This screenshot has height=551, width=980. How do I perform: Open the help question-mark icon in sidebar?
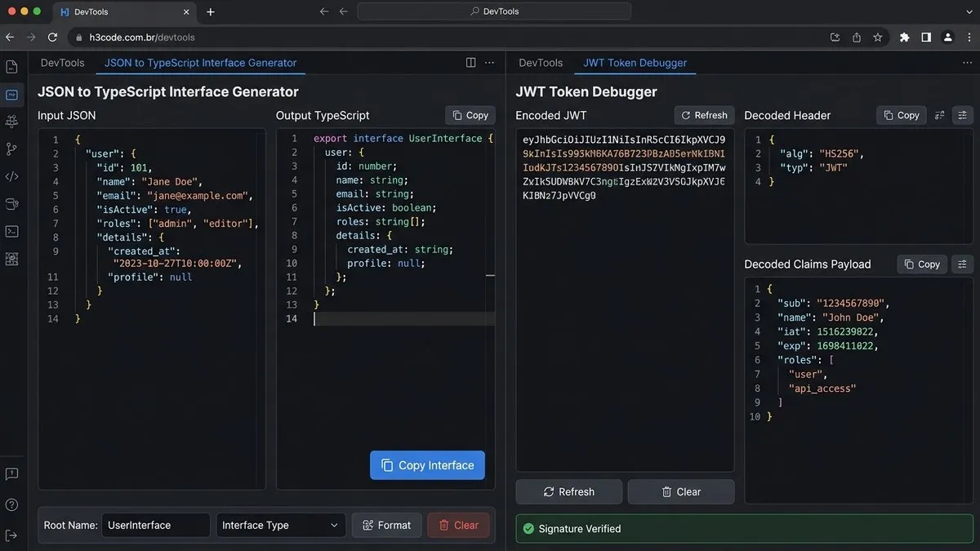[x=11, y=504]
